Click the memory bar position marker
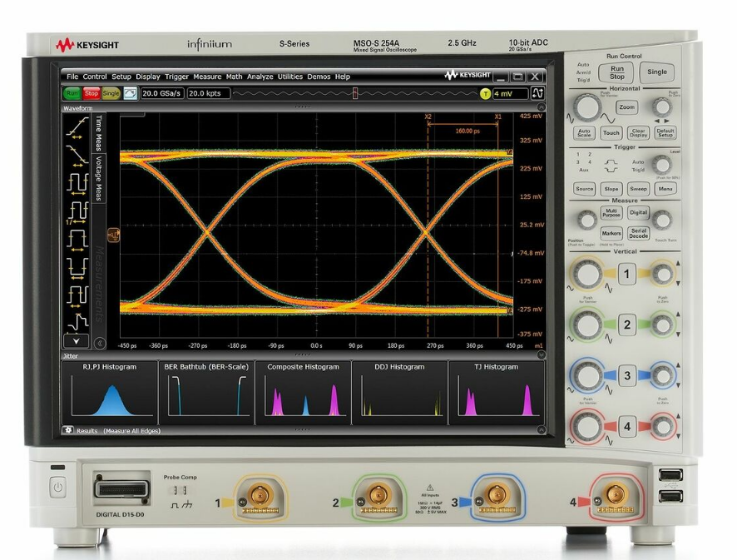 coord(355,93)
